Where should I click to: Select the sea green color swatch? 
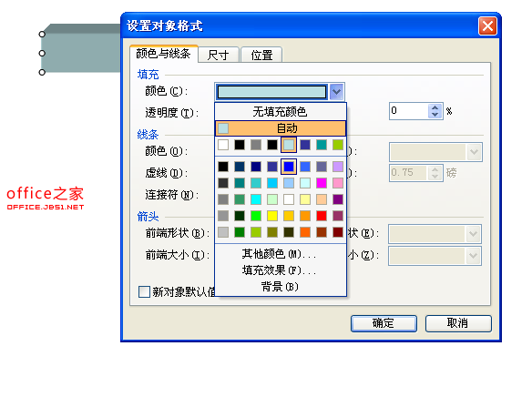240,199
